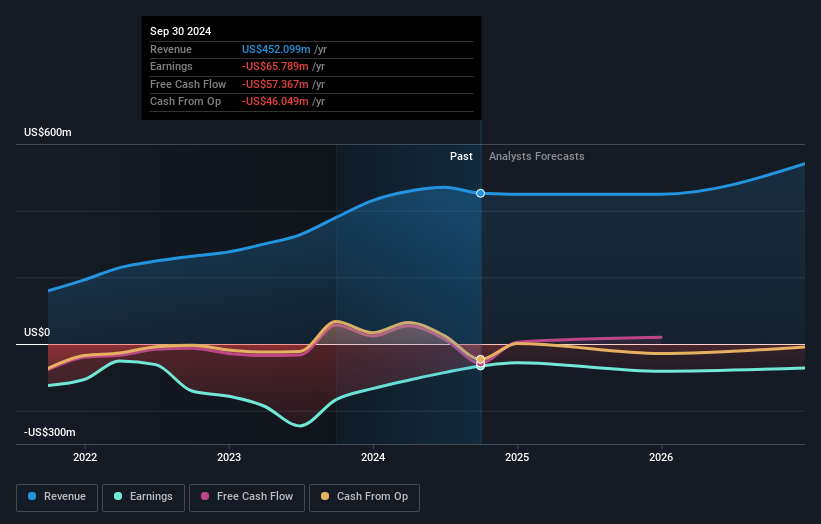This screenshot has width=821, height=524.
Task: Click the US$452.099m revenue value
Action: 276,49
